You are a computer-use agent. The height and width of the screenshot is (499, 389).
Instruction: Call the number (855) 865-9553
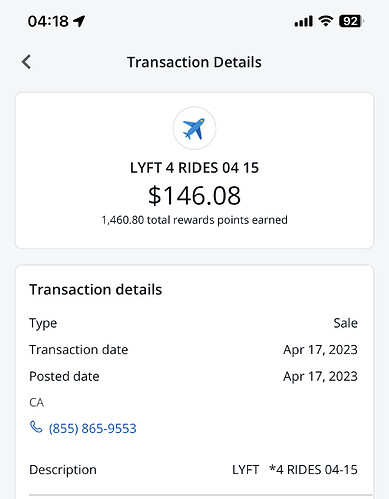pos(93,428)
